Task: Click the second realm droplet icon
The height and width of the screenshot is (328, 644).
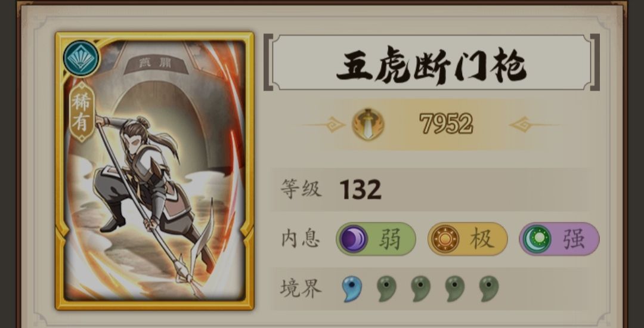Action: pyautogui.click(x=386, y=289)
